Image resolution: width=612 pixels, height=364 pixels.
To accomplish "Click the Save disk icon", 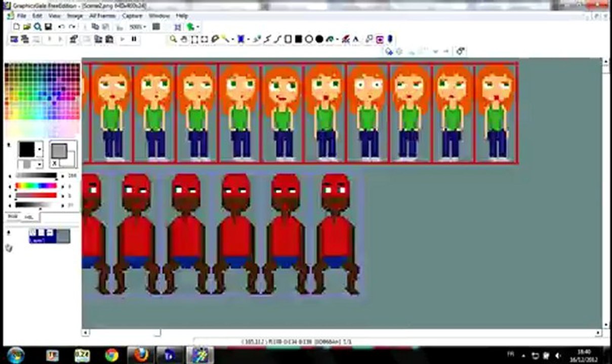I will click(48, 27).
